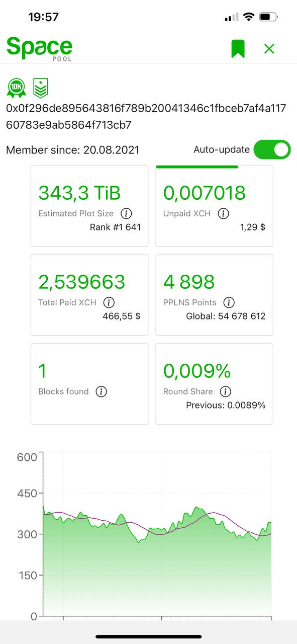Turn off the Auto-update switch
Image resolution: width=297 pixels, height=644 pixels.
tap(272, 149)
